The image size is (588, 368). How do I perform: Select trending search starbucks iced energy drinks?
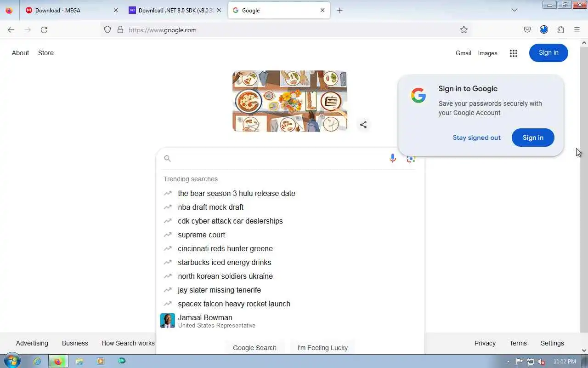click(290, 262)
